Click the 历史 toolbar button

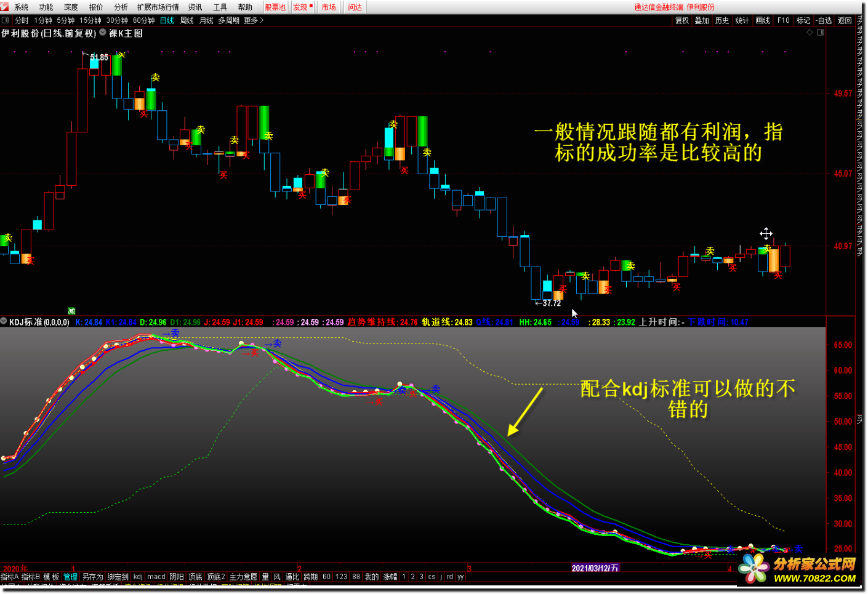722,20
